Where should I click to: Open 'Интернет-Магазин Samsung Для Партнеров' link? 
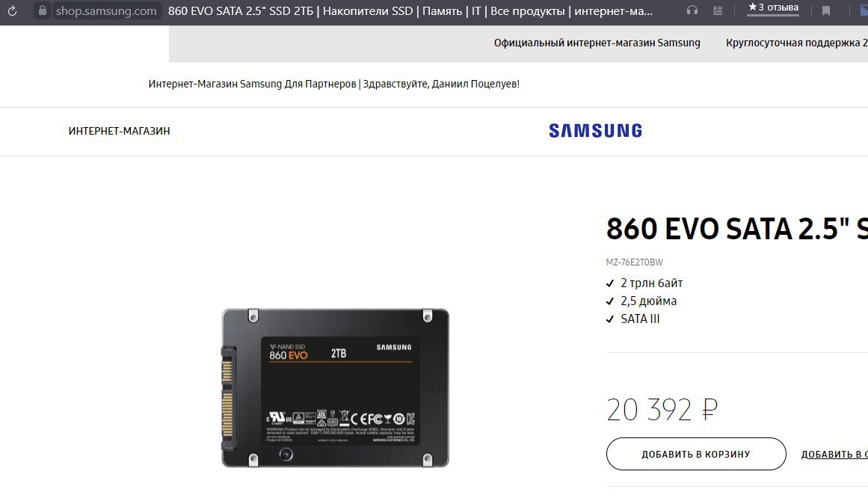pyautogui.click(x=252, y=84)
